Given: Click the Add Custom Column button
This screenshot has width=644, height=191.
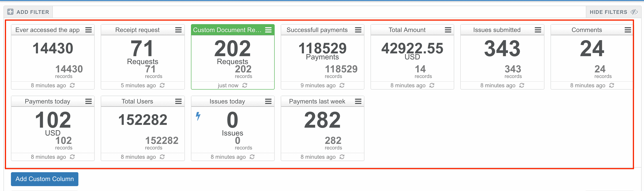Looking at the screenshot, I should coord(44,179).
